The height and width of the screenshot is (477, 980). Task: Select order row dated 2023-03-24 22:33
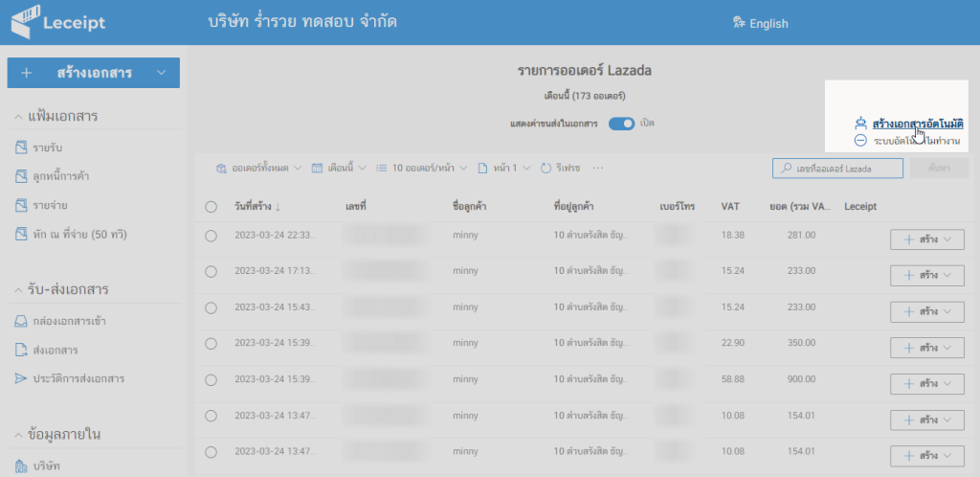coord(211,235)
